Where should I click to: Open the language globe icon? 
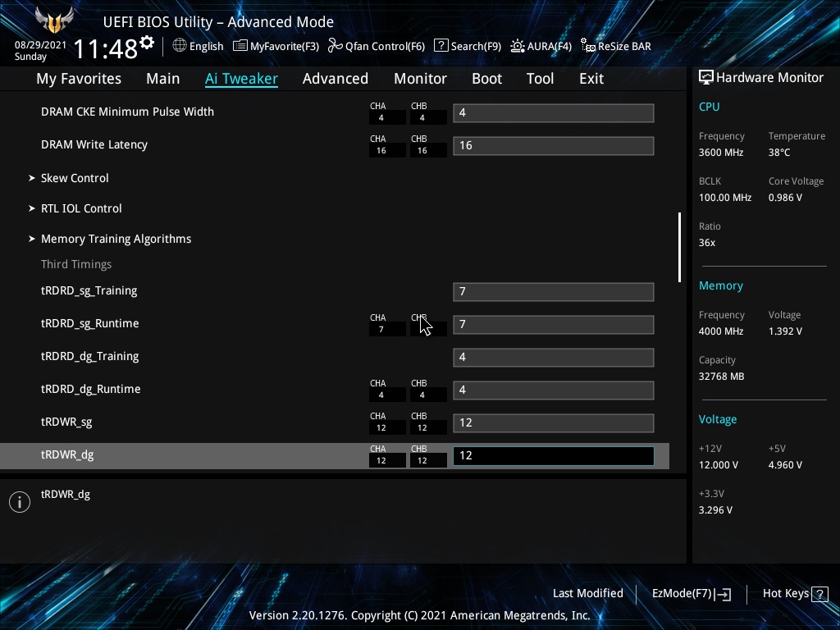pos(180,46)
